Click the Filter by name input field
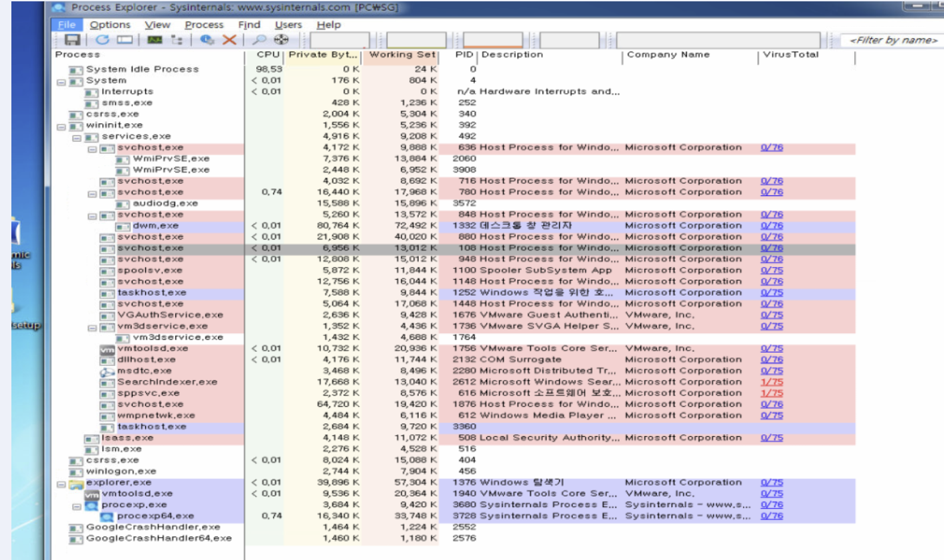 tap(893, 41)
